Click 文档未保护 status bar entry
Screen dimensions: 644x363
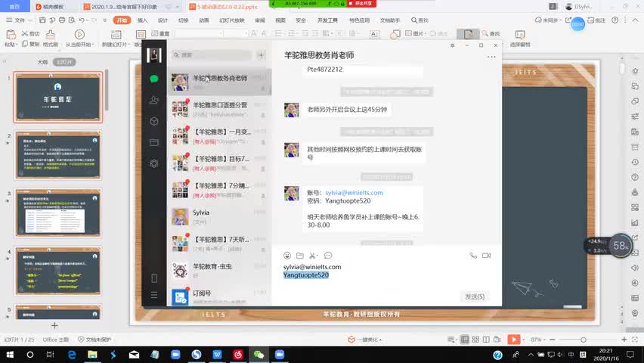tap(94, 340)
